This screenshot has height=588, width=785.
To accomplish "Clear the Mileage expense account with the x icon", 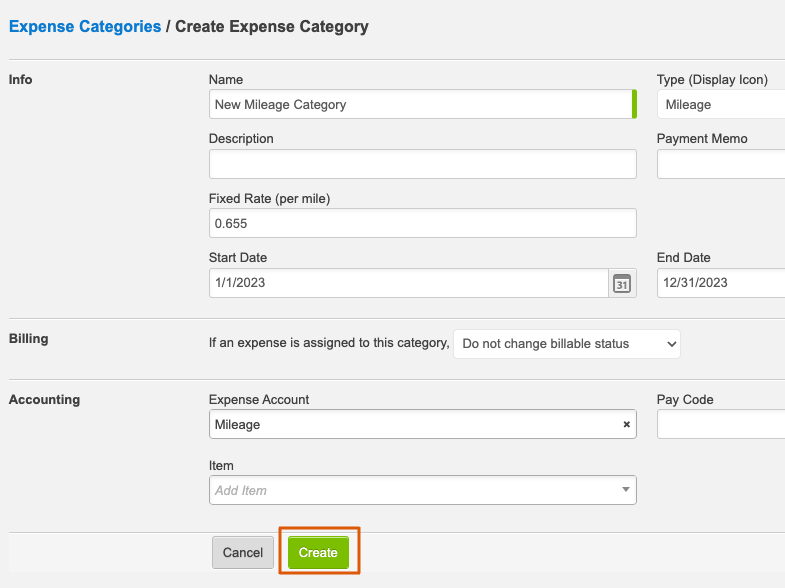I will 626,424.
